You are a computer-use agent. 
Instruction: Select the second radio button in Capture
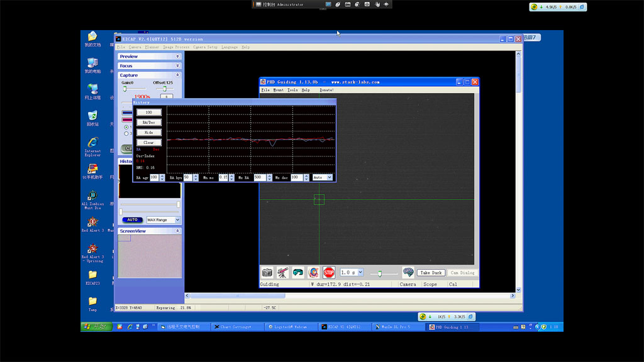tap(126, 133)
